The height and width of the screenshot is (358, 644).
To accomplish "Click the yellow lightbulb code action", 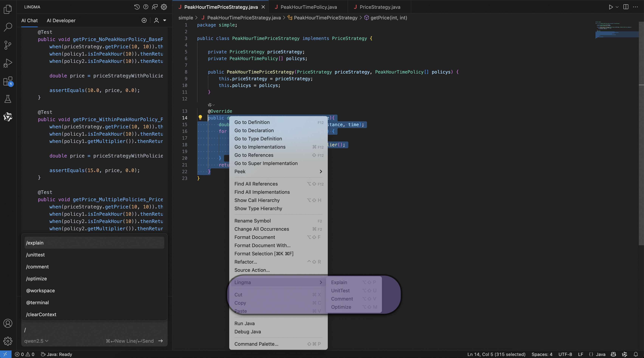I will click(200, 118).
